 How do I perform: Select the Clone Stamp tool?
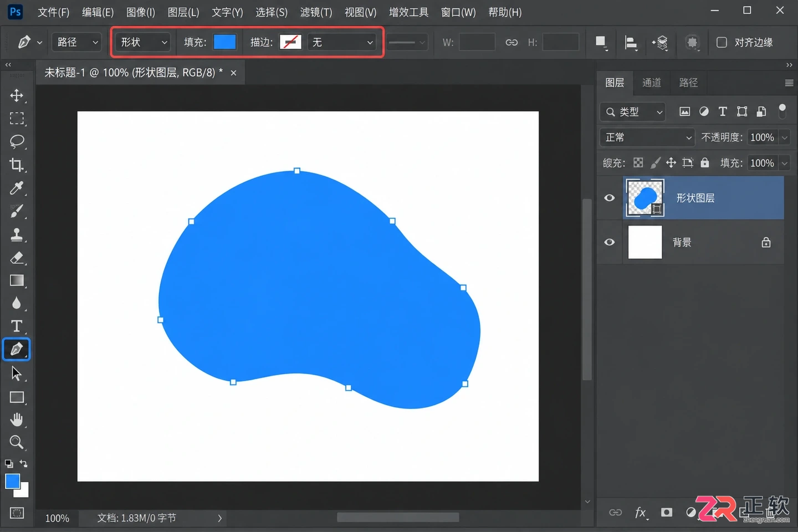click(x=17, y=234)
